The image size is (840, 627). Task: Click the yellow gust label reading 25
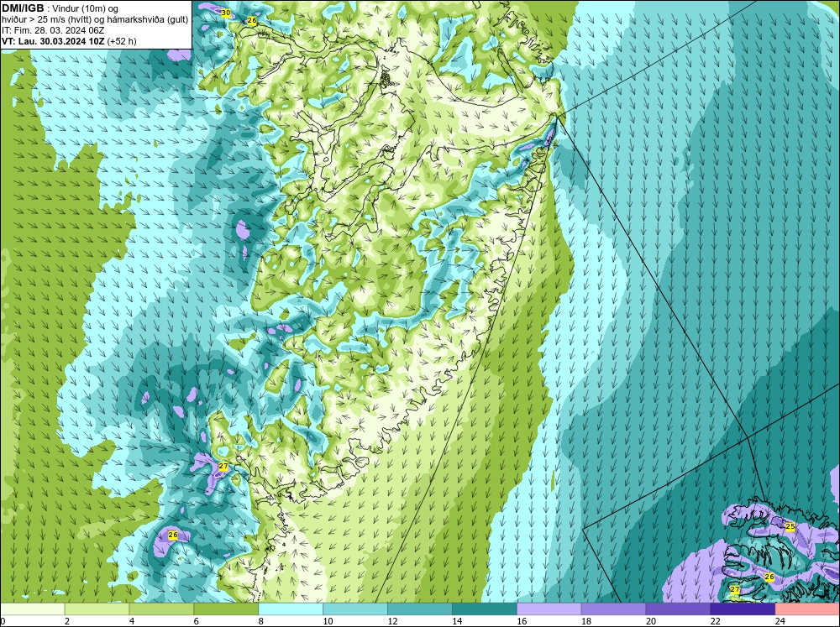coord(790,527)
